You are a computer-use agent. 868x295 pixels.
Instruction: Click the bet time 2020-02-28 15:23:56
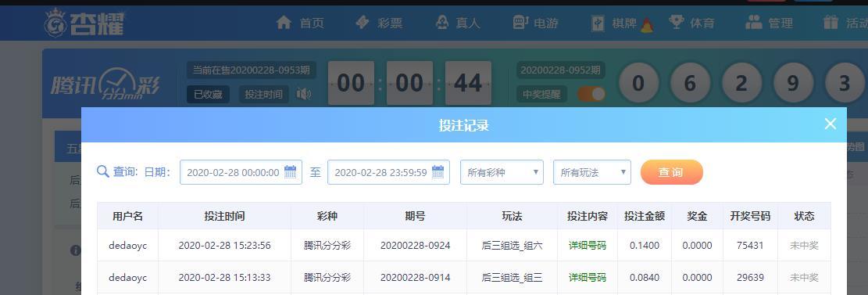225,245
